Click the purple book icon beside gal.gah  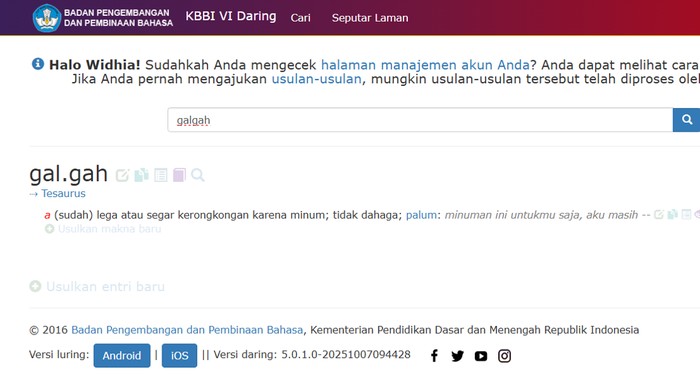coord(179,175)
